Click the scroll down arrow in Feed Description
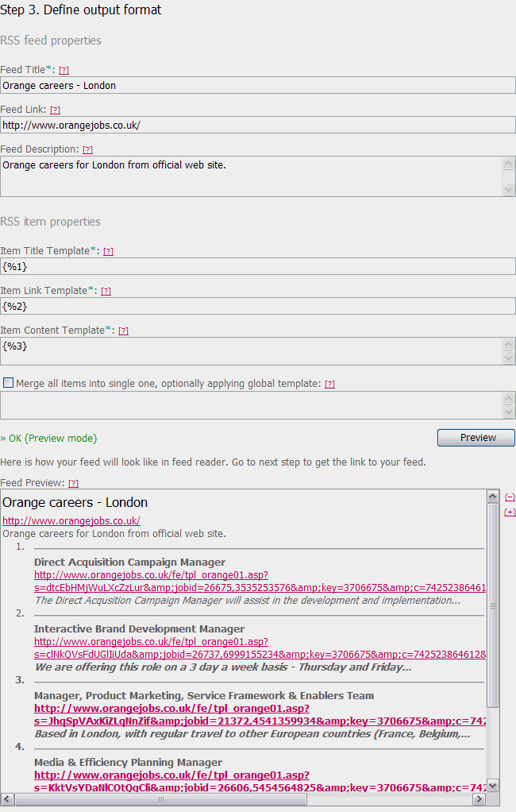This screenshot has width=516, height=812. [508, 190]
